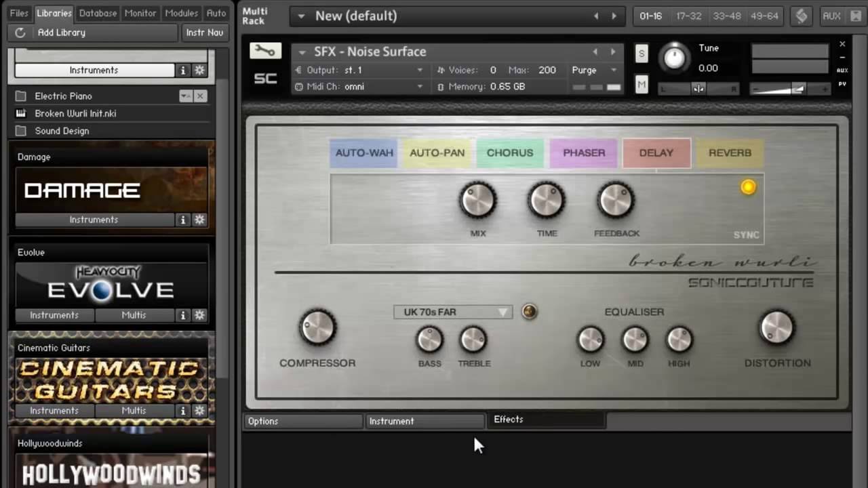Click the Broken Wurli Init.nki piano icon
Viewport: 868px width, 488px height.
21,113
